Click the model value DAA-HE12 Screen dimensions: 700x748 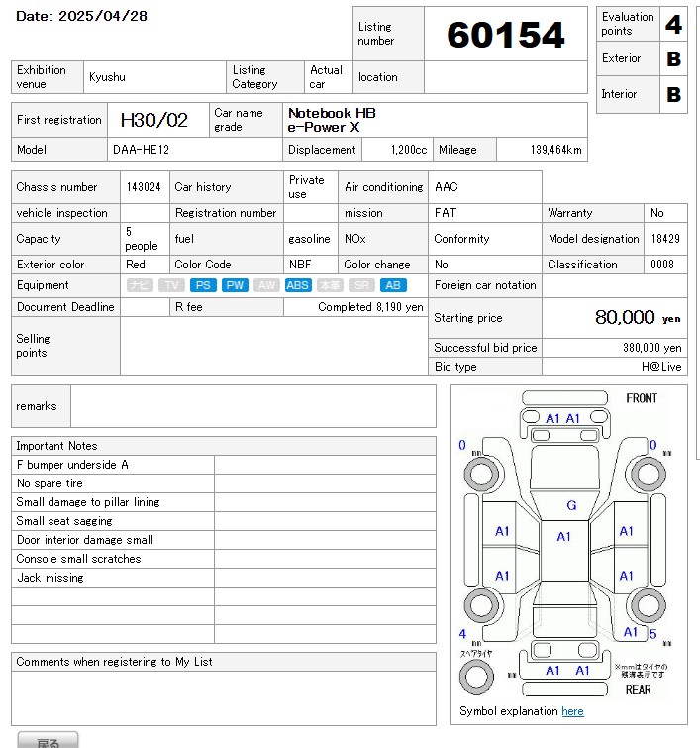(x=142, y=150)
